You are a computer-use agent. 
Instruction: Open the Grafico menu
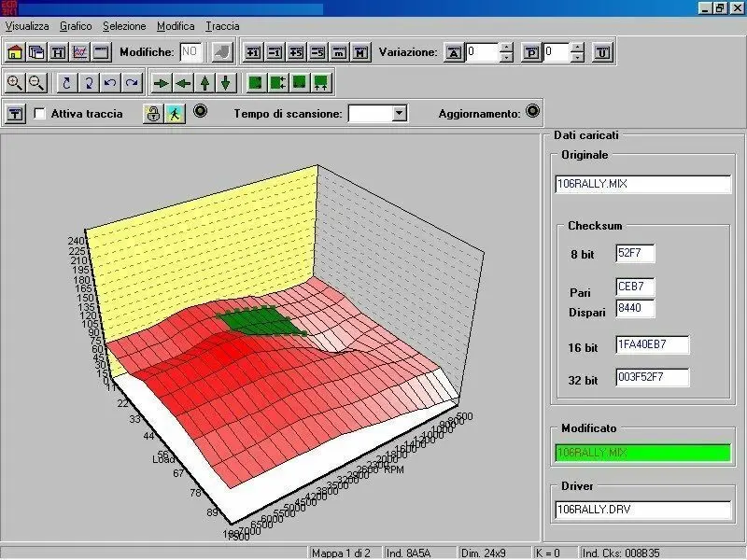point(76,26)
